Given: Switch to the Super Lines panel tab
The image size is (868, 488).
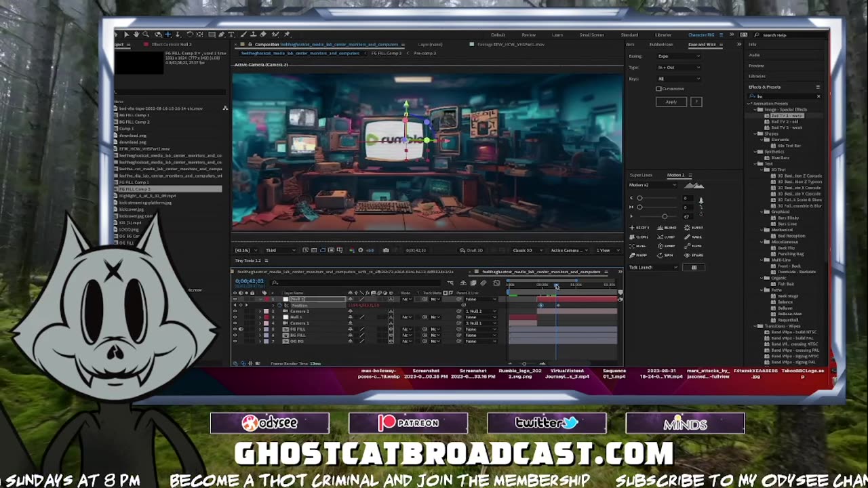Looking at the screenshot, I should 641,175.
